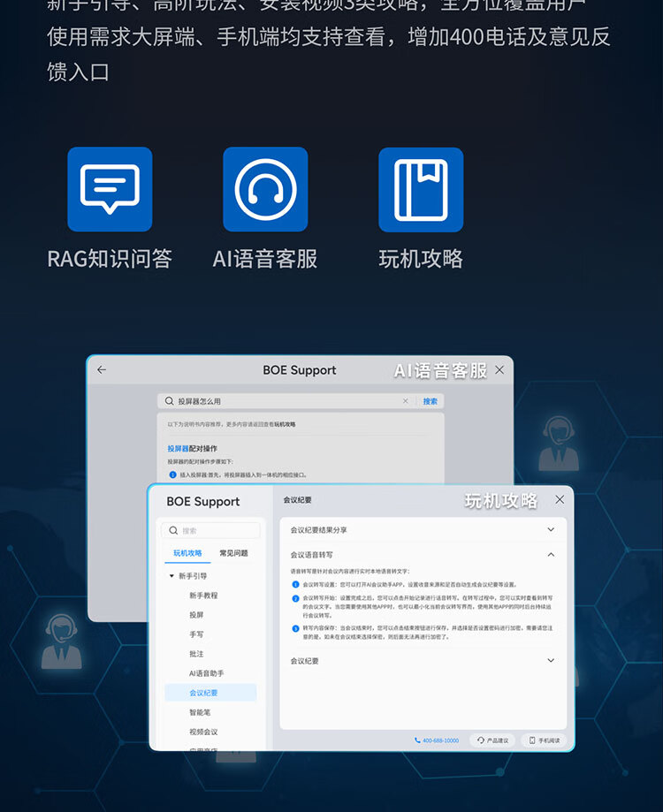Click the phone icon beside 400-688-10000
Screen dimensions: 663x812
(417, 740)
